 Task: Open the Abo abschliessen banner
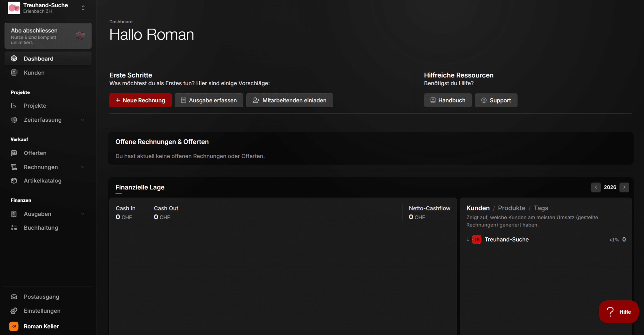[48, 36]
